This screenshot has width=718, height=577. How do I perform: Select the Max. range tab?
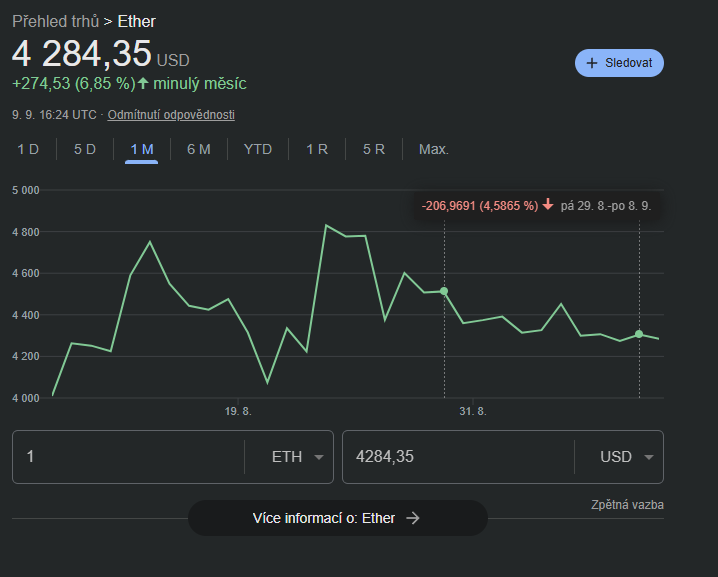(434, 149)
